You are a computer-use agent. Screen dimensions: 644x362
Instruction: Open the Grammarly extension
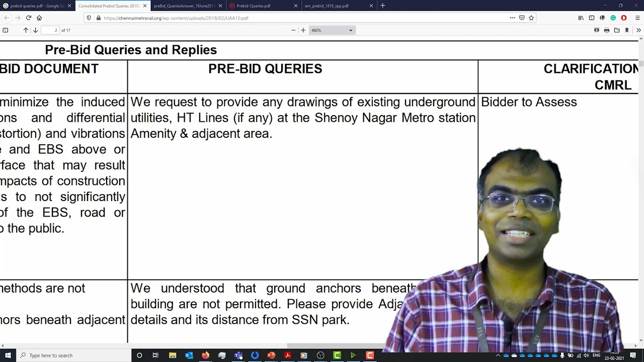click(x=613, y=18)
